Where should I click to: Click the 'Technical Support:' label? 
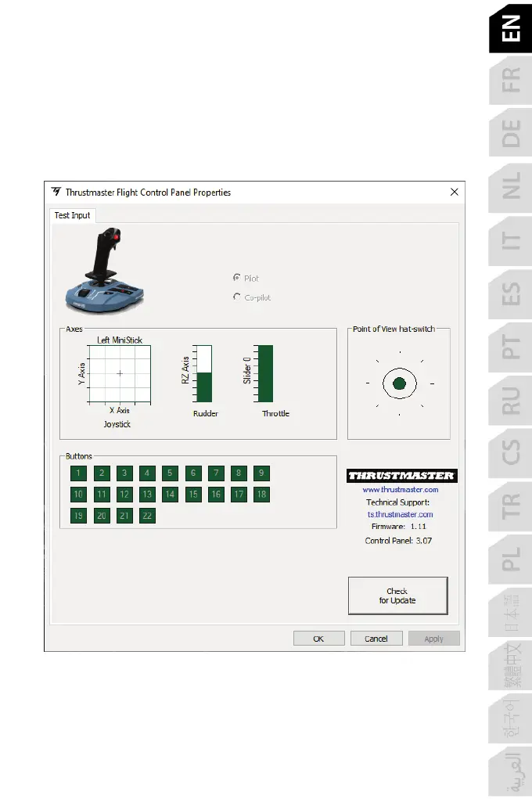point(398,502)
